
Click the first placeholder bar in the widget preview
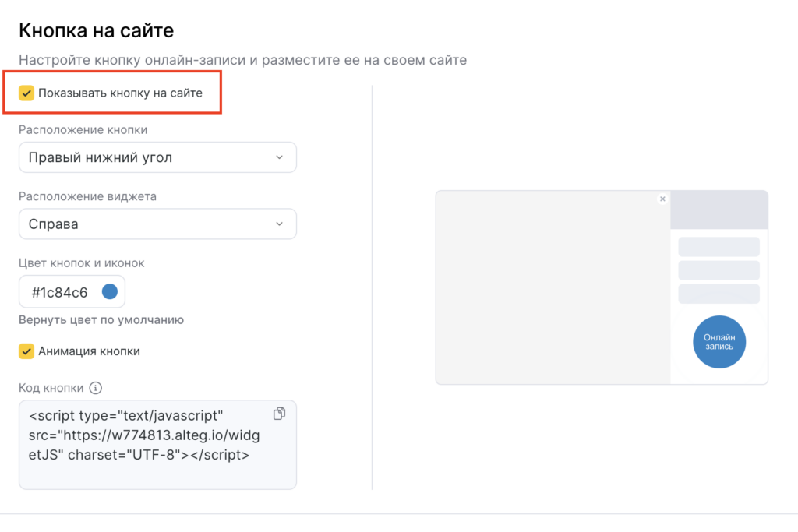coord(719,247)
